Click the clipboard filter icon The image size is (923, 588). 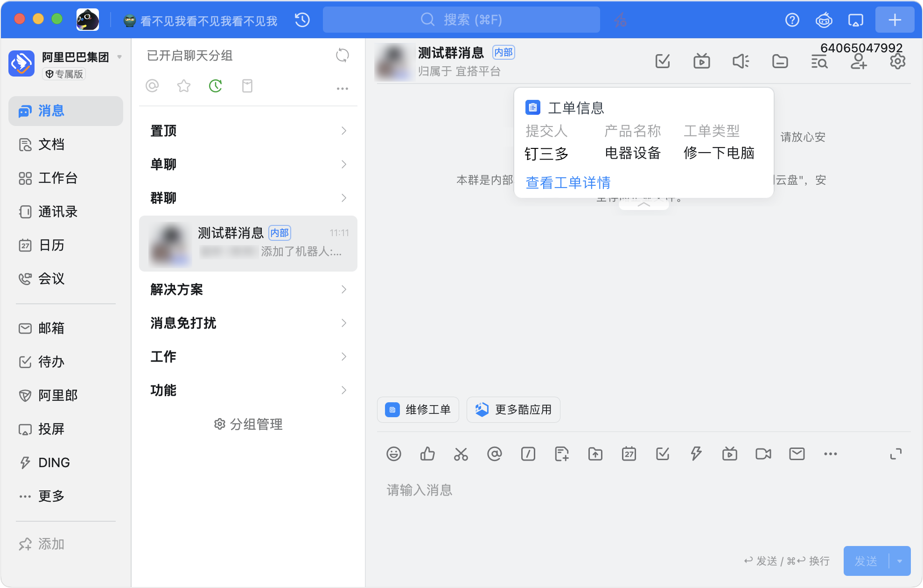247,86
